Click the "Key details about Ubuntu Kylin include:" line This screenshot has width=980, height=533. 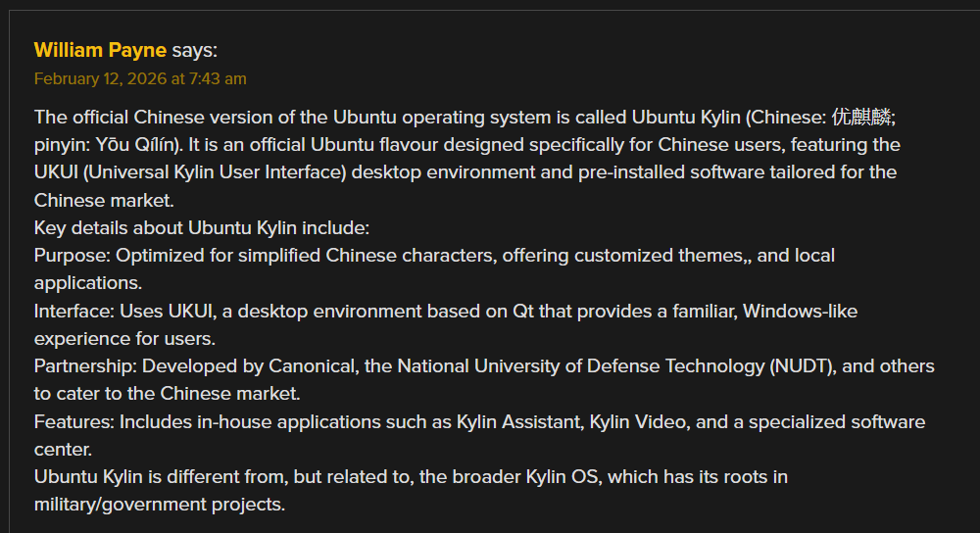point(201,228)
